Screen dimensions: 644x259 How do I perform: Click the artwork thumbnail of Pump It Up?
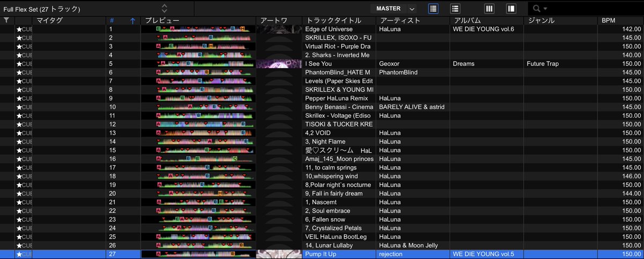(279, 254)
